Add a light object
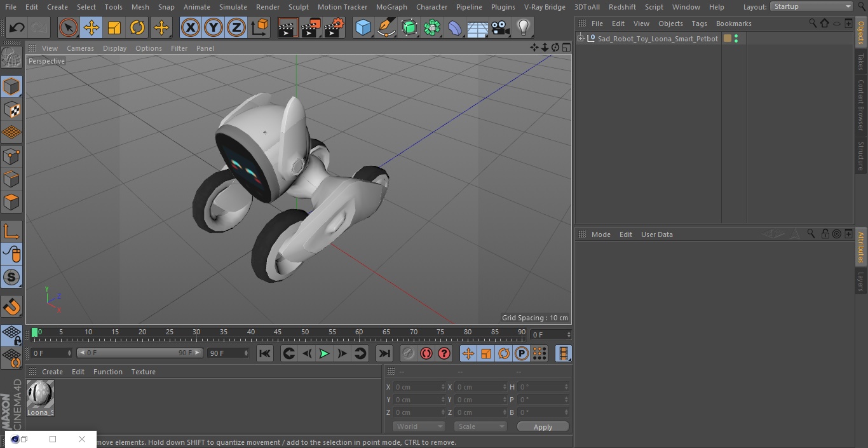 523,27
